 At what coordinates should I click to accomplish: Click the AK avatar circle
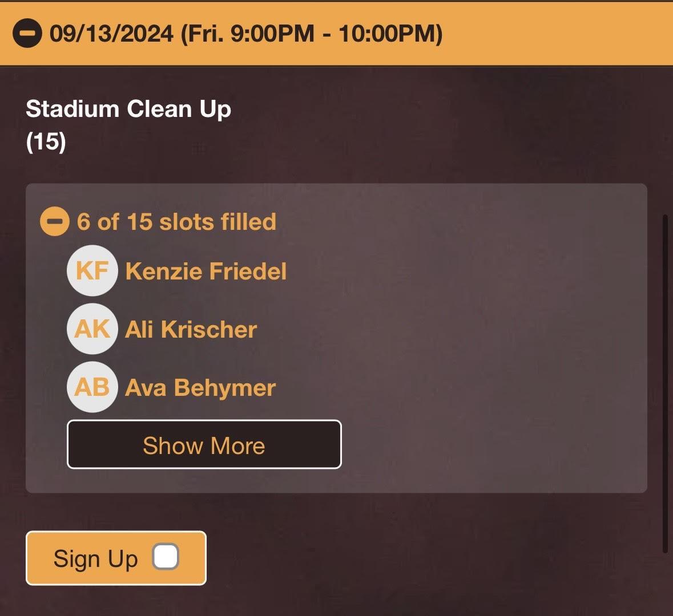point(92,329)
